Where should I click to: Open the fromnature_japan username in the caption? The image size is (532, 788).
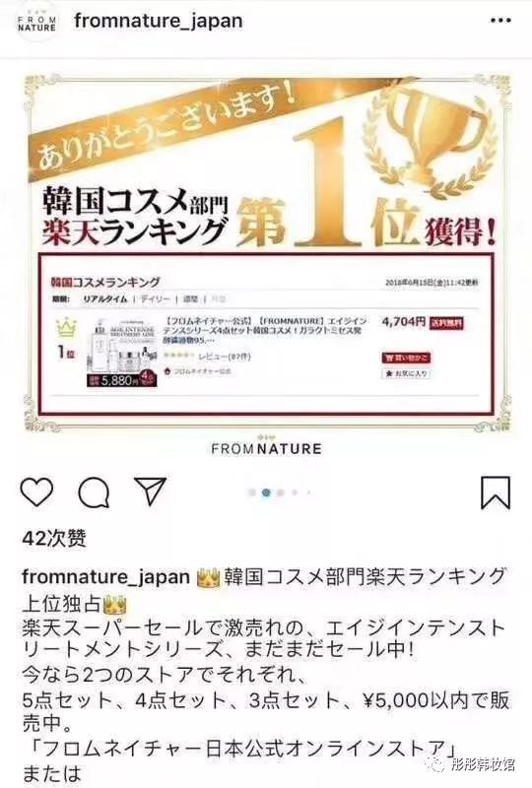(105, 576)
